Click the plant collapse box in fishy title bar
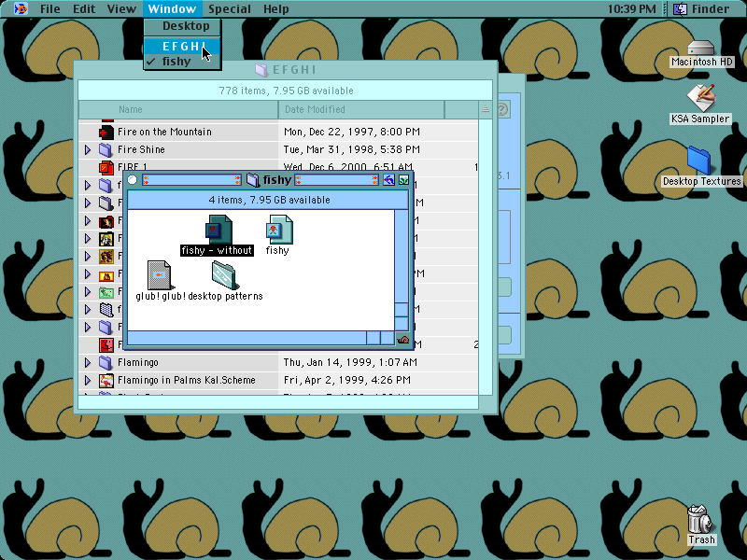The width and height of the screenshot is (747, 560). click(x=404, y=180)
